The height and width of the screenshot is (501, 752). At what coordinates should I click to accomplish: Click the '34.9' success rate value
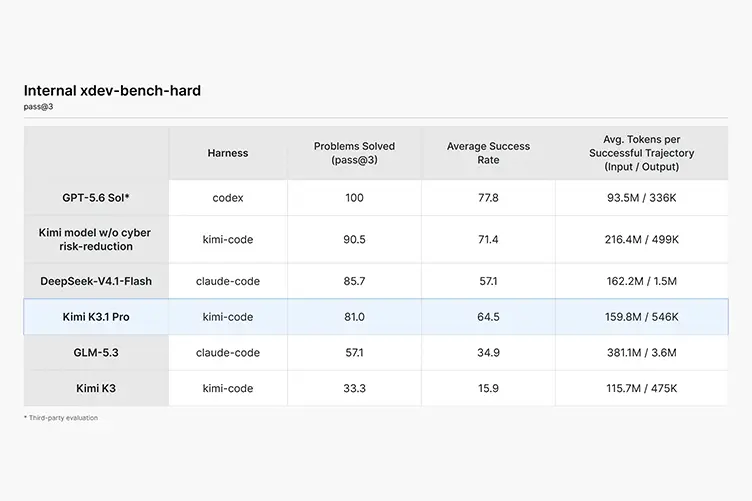pos(488,352)
